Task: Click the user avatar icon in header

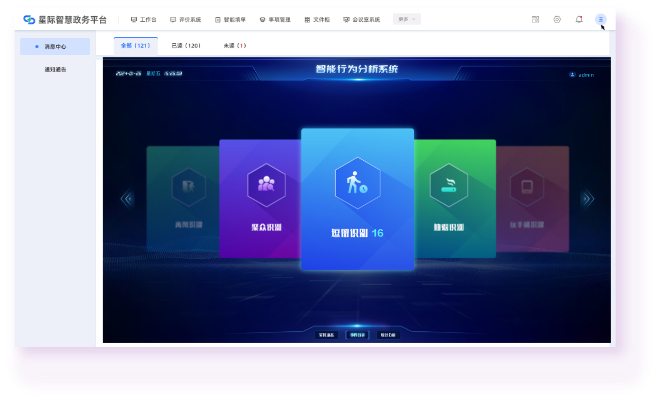Action: click(x=600, y=19)
